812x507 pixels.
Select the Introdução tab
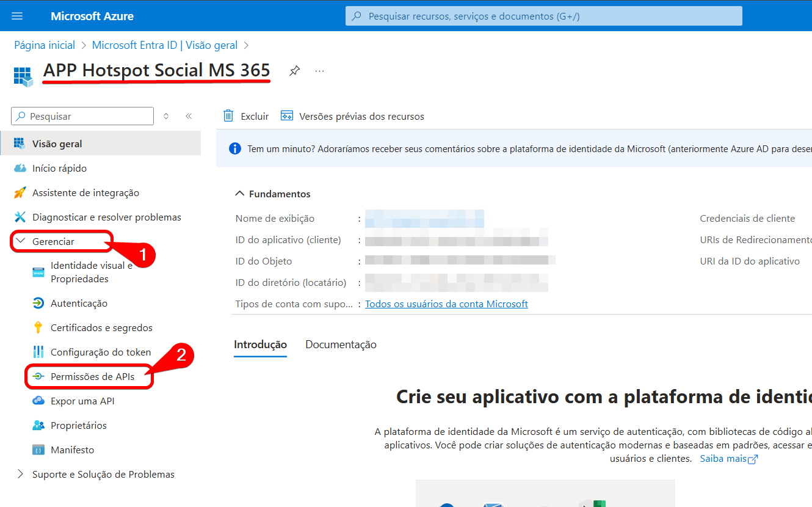pos(260,345)
